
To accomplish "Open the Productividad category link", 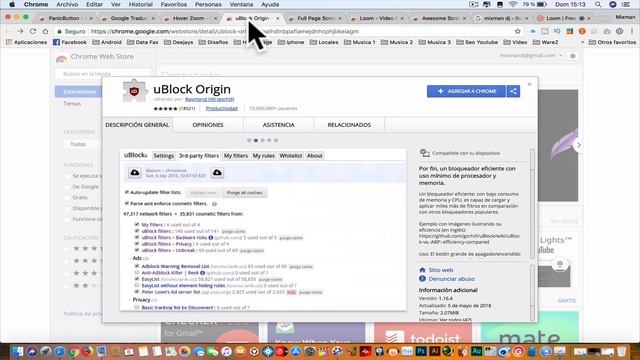I will [x=222, y=109].
